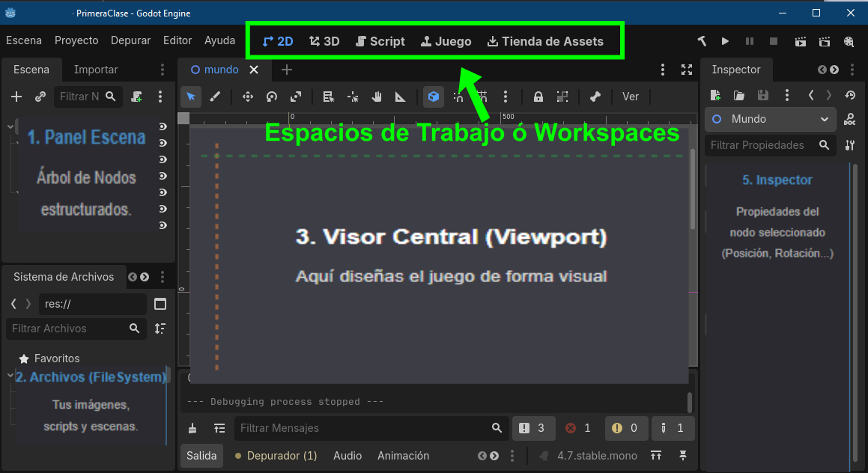Open FileSystem dock options menu
Screen dimensions: 868x473
163,277
